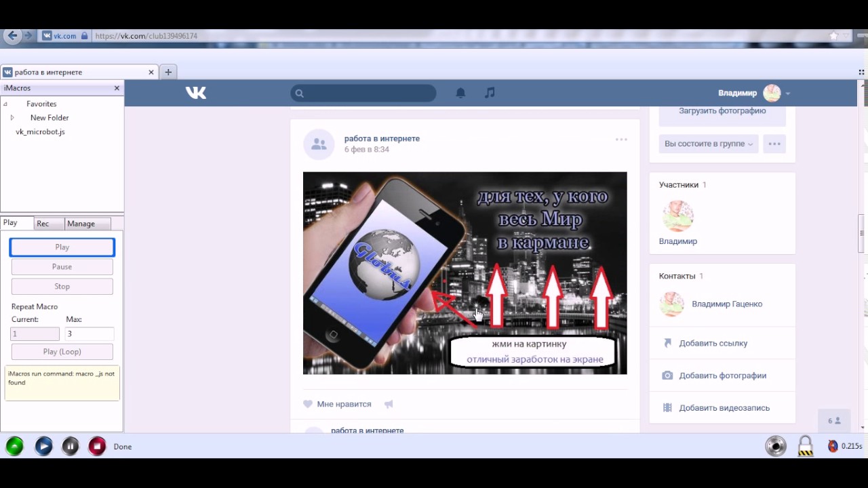Open post author 'работа в интернете' link
The image size is (868, 488).
coord(382,138)
